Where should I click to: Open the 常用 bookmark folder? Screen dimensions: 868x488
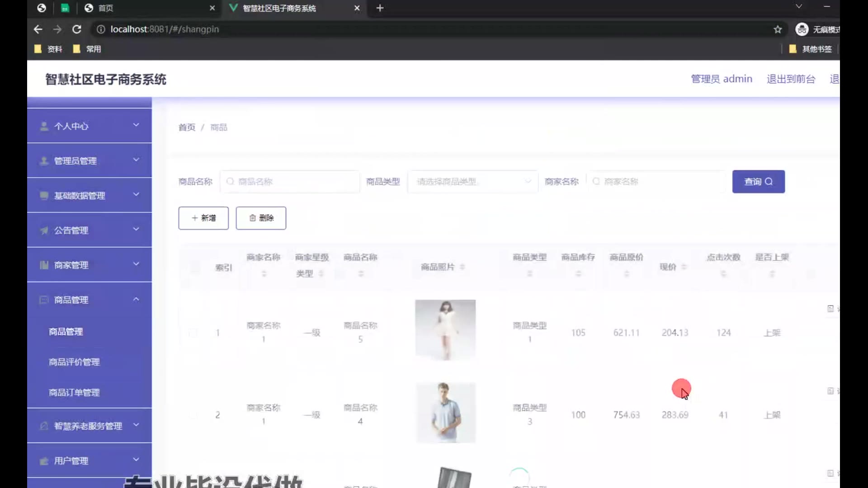87,49
